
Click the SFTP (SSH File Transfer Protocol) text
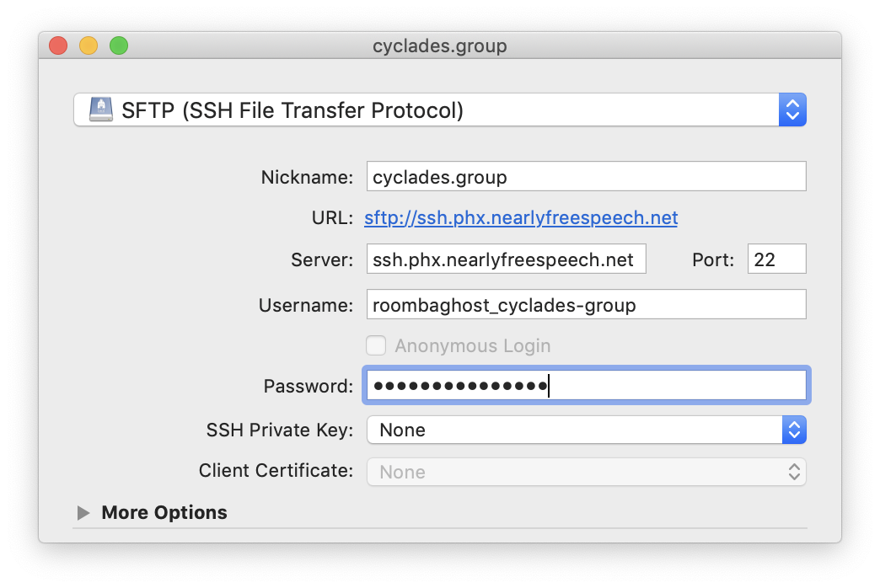[x=292, y=110]
